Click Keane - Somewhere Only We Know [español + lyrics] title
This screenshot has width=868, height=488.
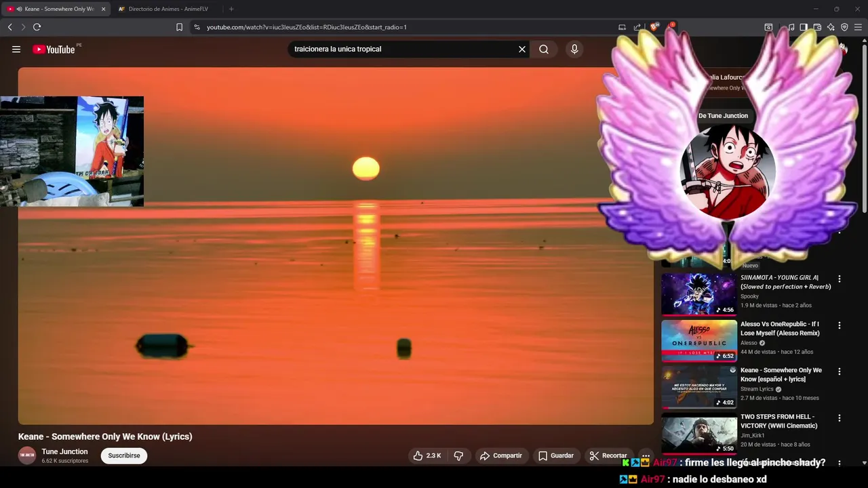point(781,375)
